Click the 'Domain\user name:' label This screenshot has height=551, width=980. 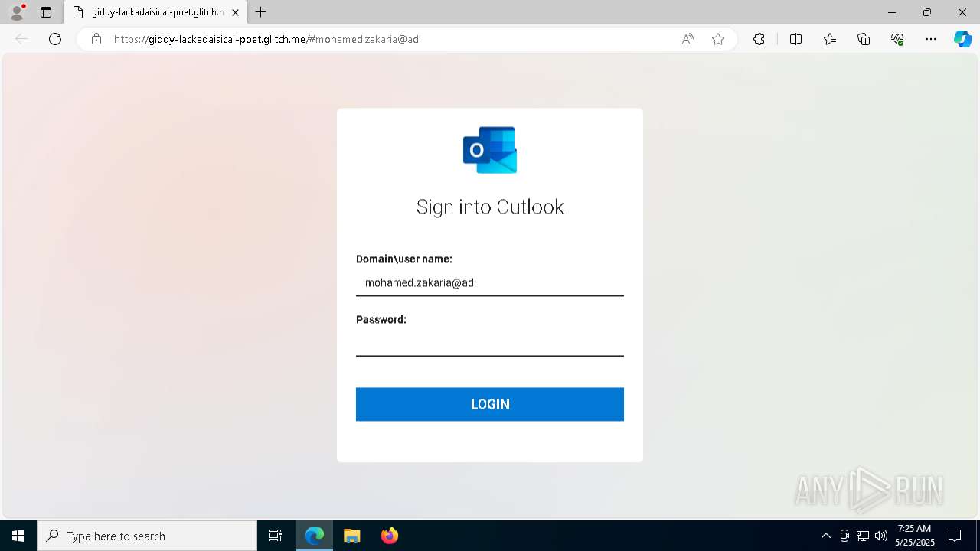click(404, 259)
